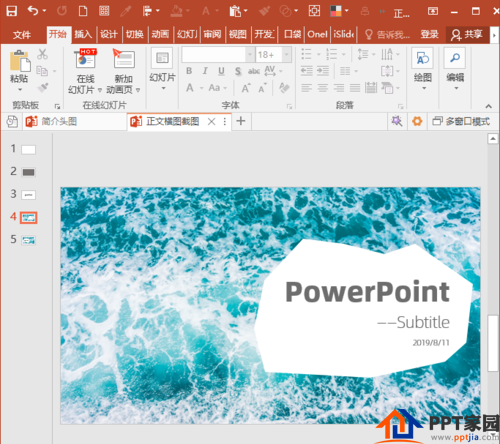The image size is (500, 444).
Task: Cut selection with the scissors icon
Action: point(42,54)
